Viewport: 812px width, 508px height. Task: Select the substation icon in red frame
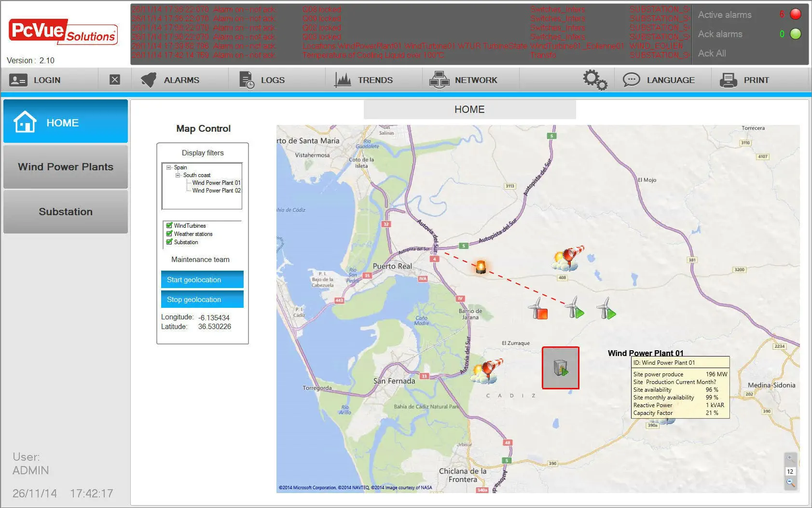tap(560, 368)
